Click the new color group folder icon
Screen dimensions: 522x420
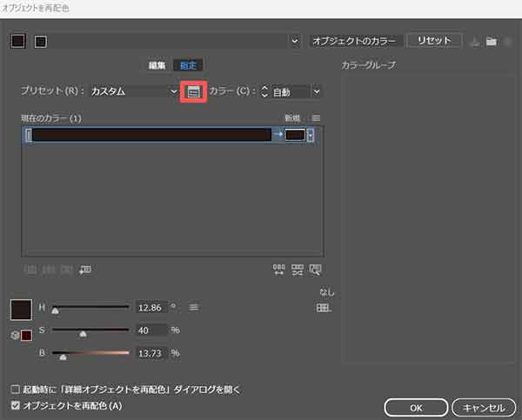(x=492, y=41)
